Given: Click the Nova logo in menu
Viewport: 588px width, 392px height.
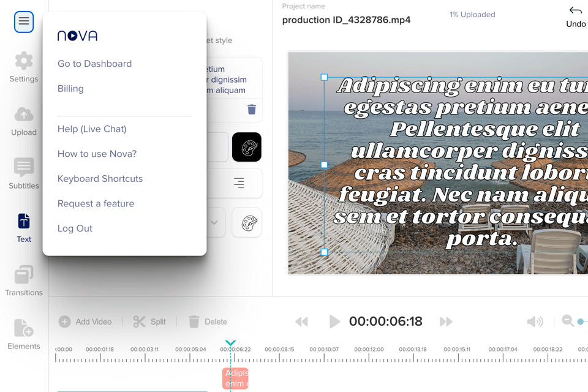Looking at the screenshot, I should pos(78,36).
